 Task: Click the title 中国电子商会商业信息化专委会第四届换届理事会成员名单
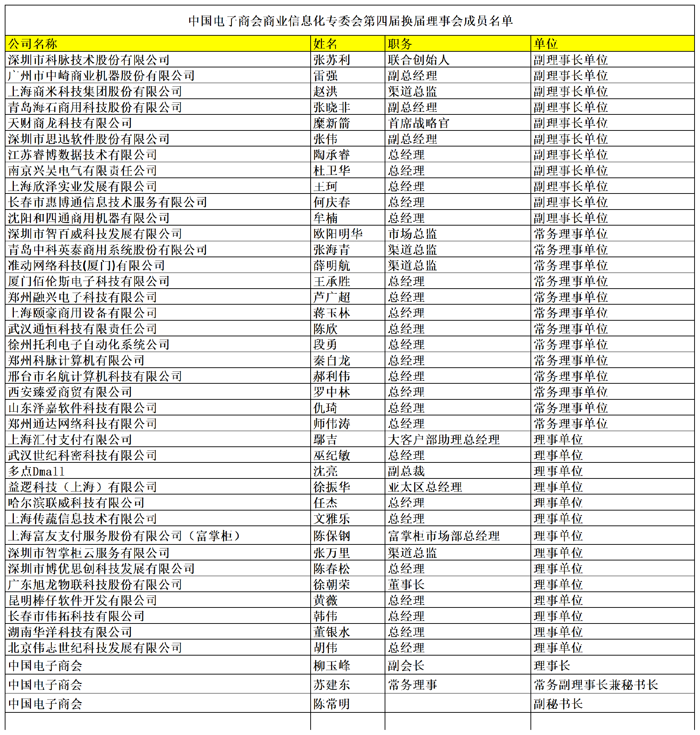point(350,21)
